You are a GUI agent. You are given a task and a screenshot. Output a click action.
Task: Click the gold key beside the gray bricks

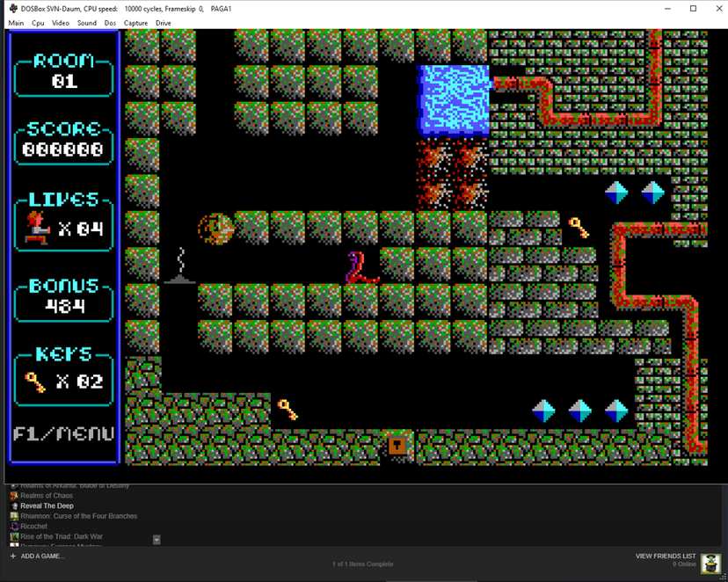tap(579, 228)
